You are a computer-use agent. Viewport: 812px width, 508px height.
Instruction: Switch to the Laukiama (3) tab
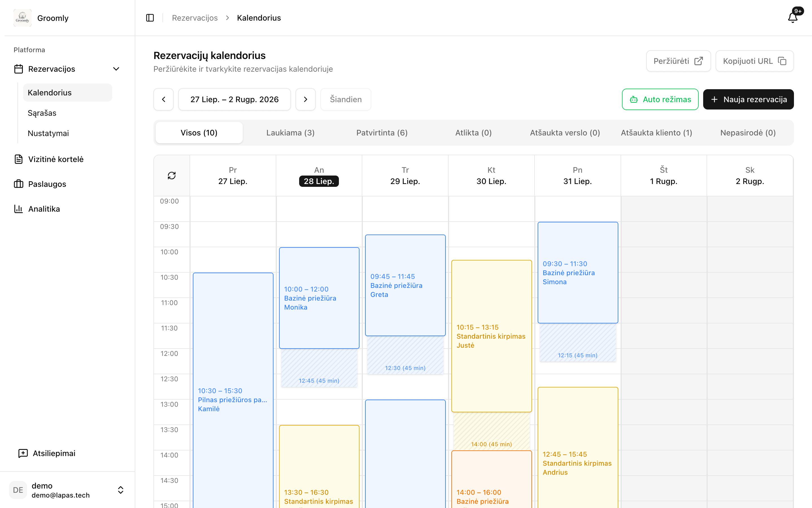point(291,133)
